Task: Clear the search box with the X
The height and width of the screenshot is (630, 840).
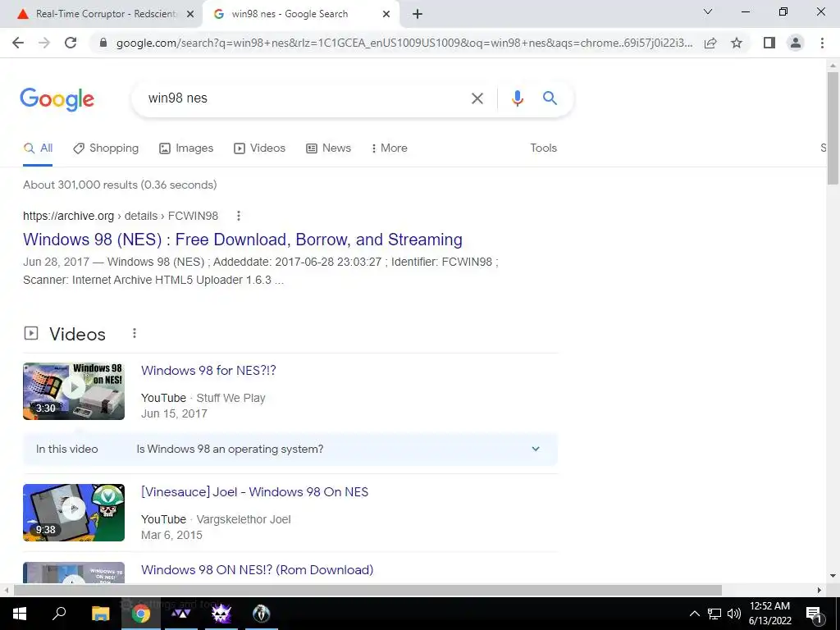Action: click(477, 98)
